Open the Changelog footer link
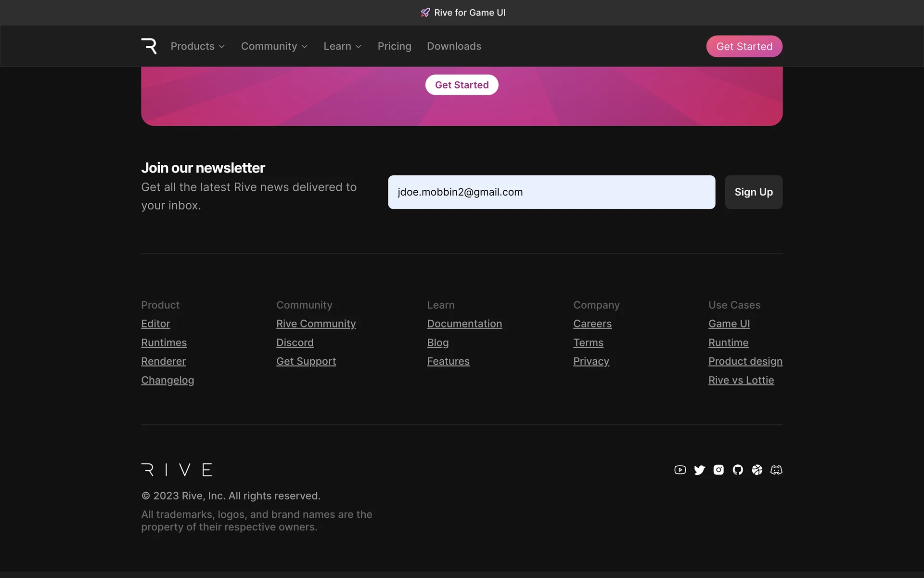 coord(167,380)
